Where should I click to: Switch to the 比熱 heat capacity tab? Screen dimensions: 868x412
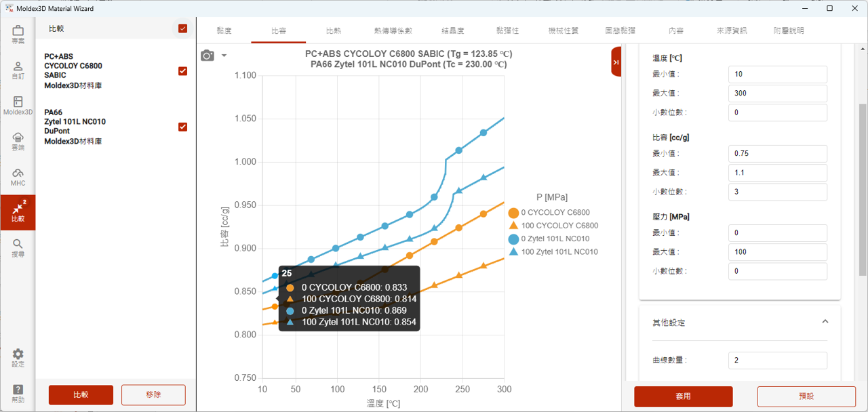coord(334,31)
